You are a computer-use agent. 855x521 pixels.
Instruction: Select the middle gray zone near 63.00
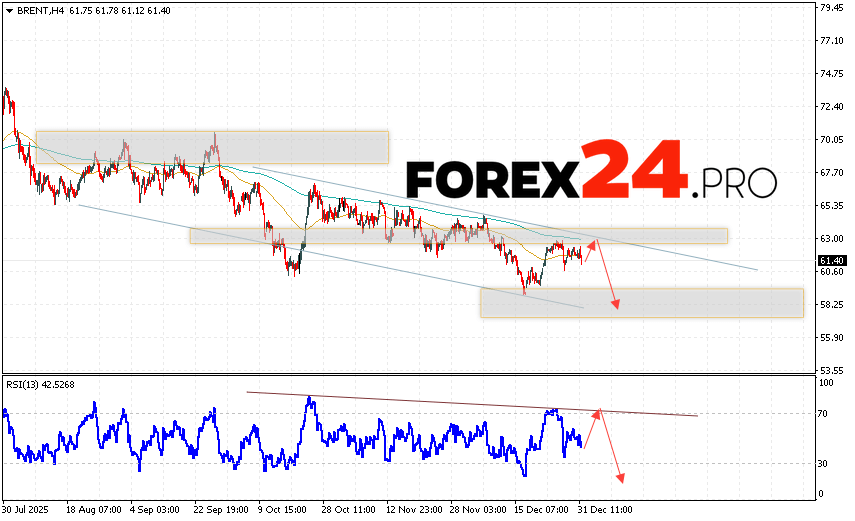458,236
